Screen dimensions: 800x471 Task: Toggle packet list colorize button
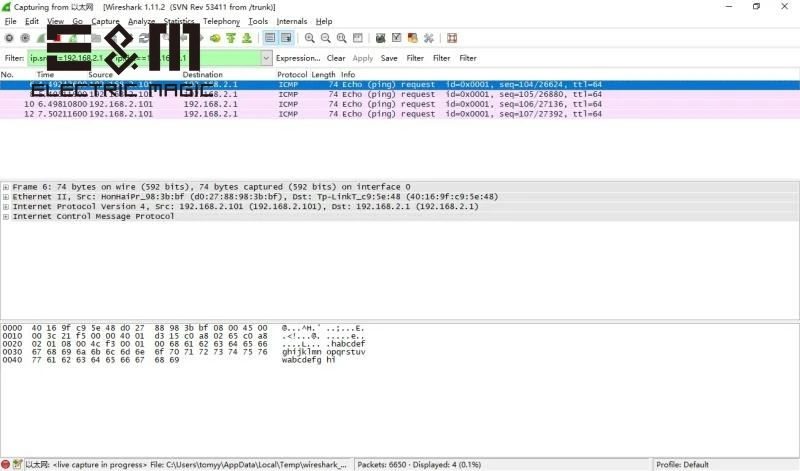coord(270,38)
